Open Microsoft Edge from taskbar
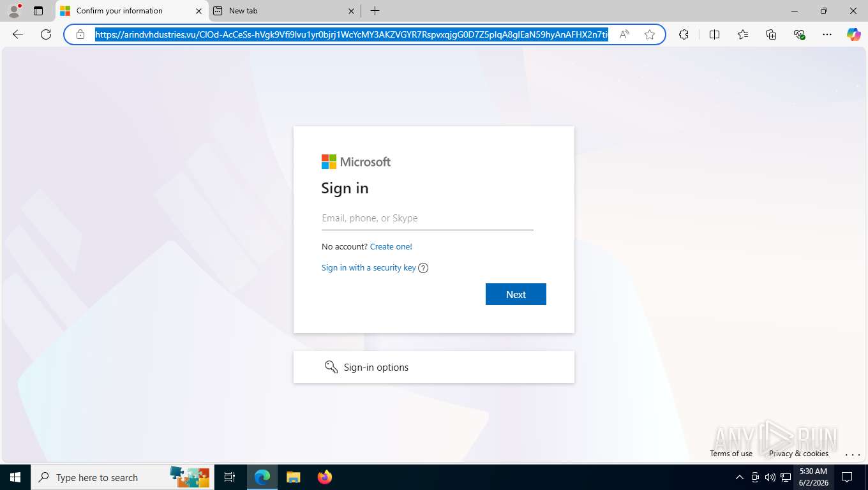The height and width of the screenshot is (490, 868). click(x=262, y=477)
